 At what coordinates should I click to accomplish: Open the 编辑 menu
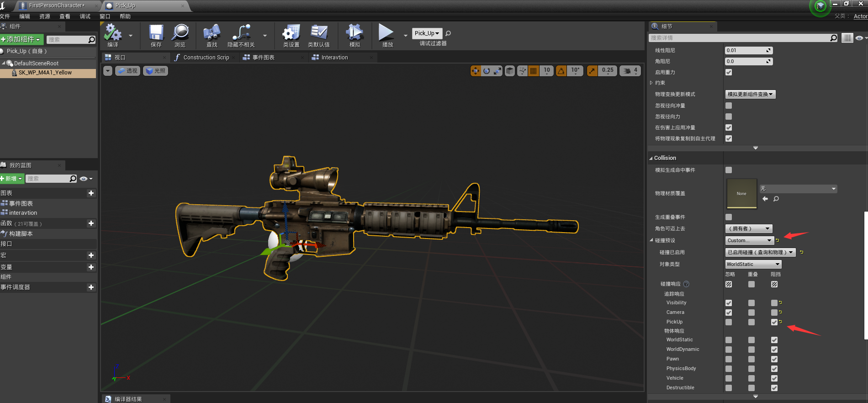(25, 16)
